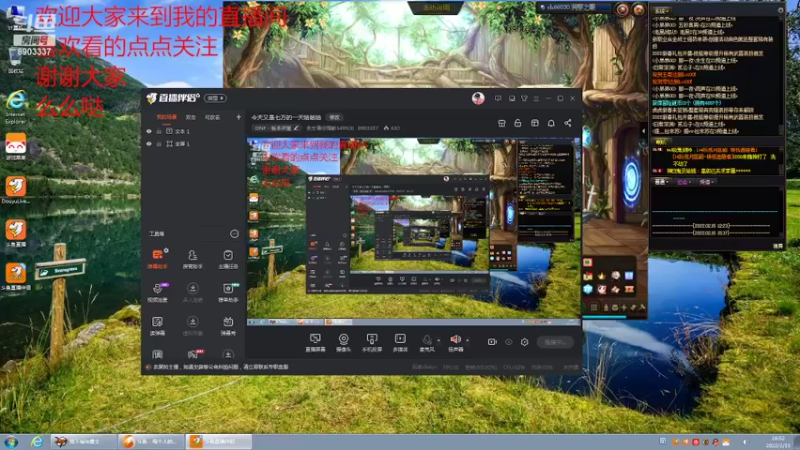Click the stream preview thumbnail

pos(414,231)
